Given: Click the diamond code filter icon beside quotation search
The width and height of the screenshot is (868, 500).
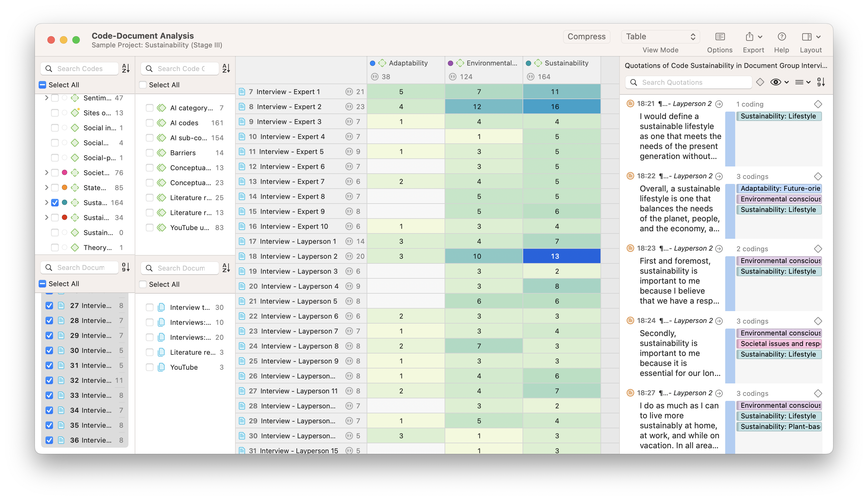Looking at the screenshot, I should (760, 82).
